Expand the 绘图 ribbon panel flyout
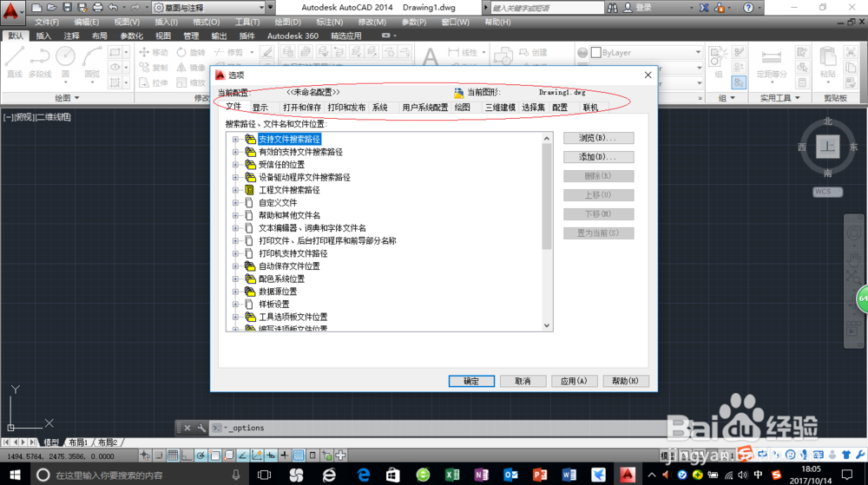The height and width of the screenshot is (485, 868). tap(68, 98)
